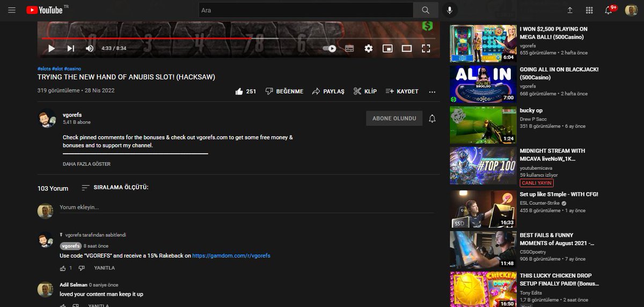Click the 103 Yorum comment count
Screen dimensions: 644x307
[53, 188]
